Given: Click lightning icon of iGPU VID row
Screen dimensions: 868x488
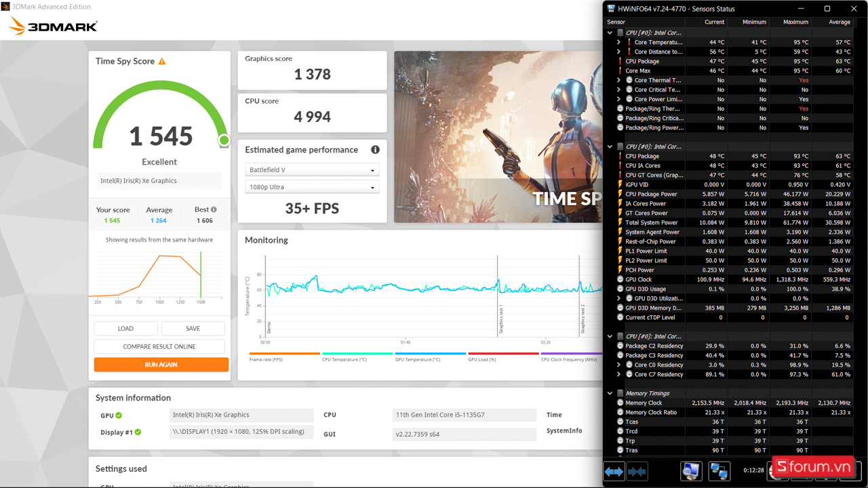Looking at the screenshot, I should tap(620, 184).
